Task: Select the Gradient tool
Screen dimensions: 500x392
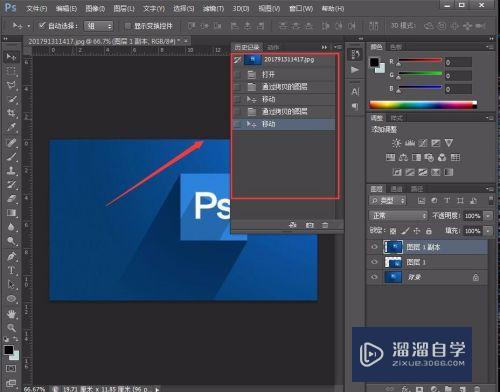Action: coord(11,213)
